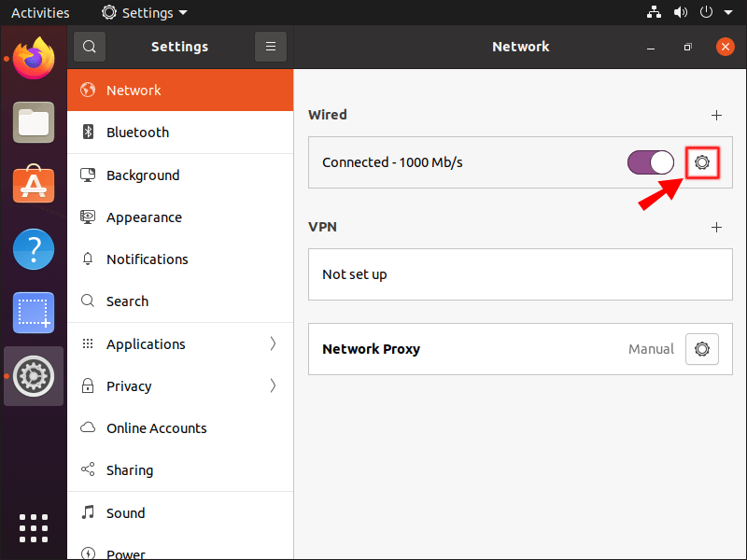Click Activities in the top bar
Viewport: 747px width, 560px height.
40,12
